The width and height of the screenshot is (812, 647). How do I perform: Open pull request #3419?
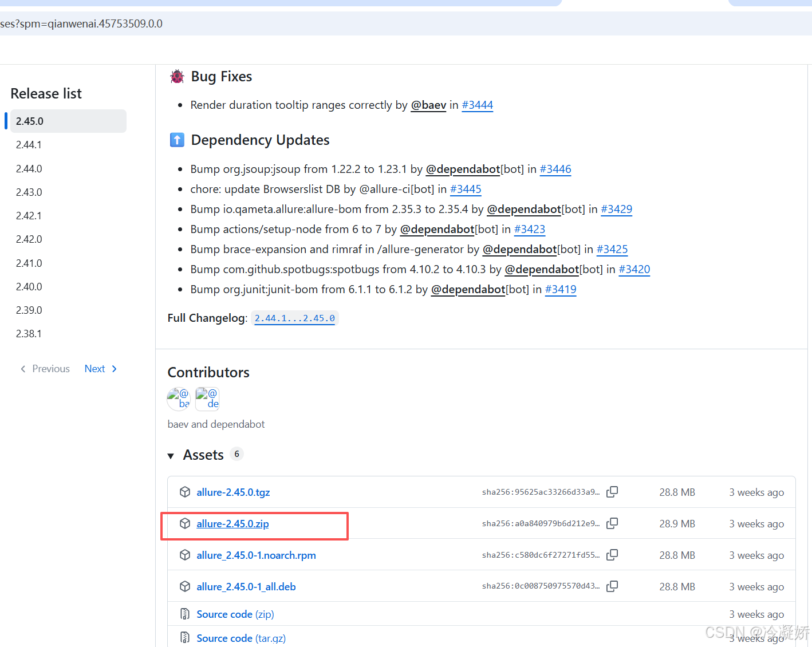click(561, 289)
